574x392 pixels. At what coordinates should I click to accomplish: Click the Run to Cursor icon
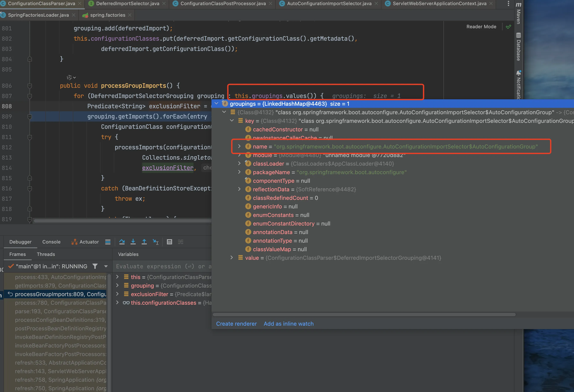pyautogui.click(x=155, y=242)
